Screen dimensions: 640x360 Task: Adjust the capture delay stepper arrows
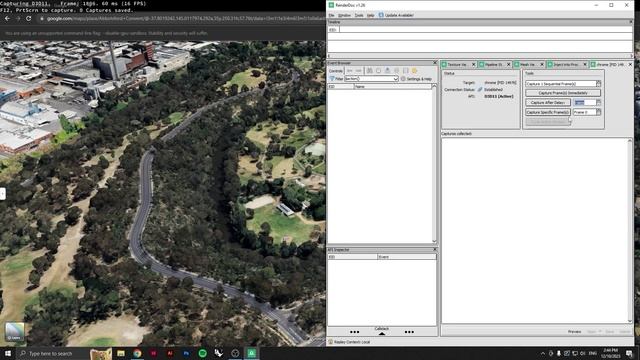click(x=598, y=102)
